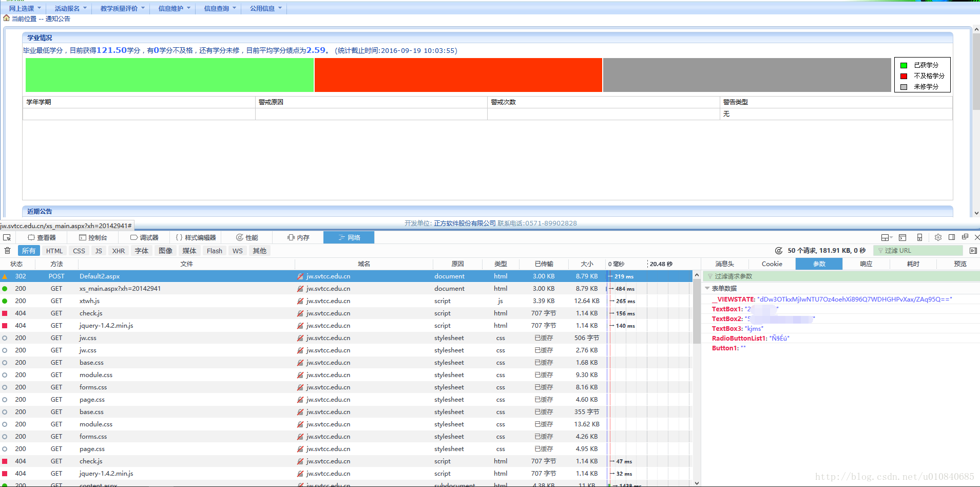Click the grey 未修学分 credit bar

coord(747,75)
